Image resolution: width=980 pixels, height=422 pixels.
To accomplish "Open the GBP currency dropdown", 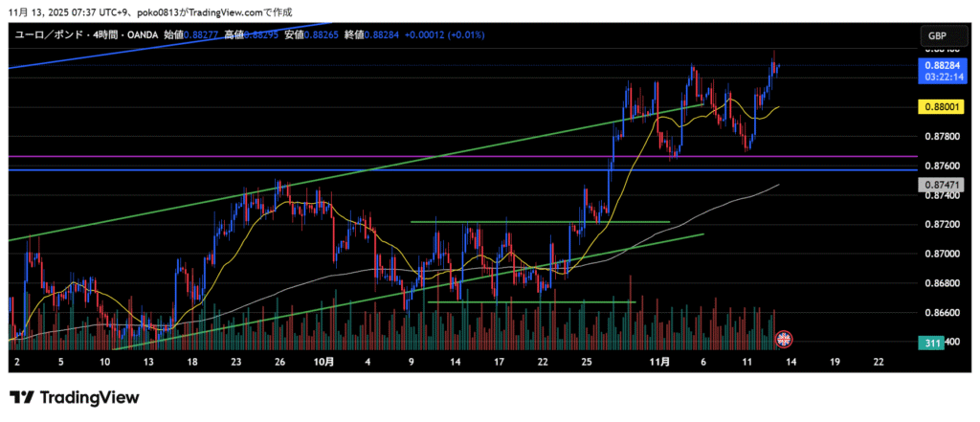I will coord(936,36).
